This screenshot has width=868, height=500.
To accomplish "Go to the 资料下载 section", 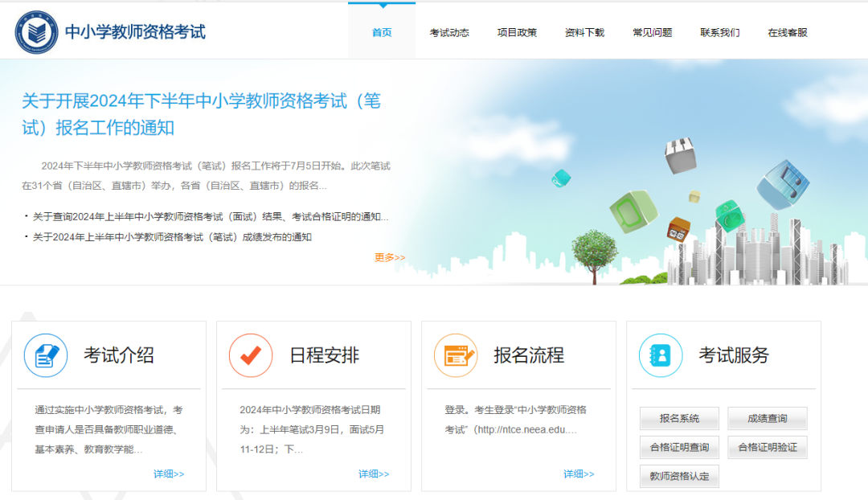I will 584,32.
